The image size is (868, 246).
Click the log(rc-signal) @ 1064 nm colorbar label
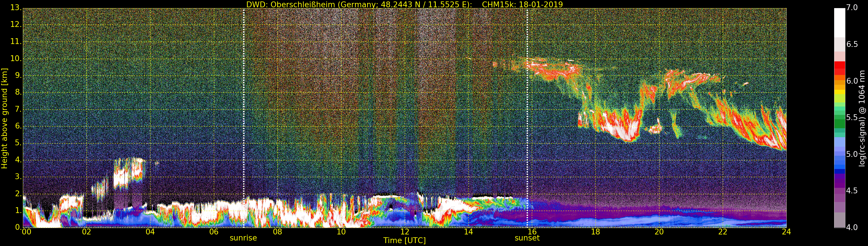862,118
